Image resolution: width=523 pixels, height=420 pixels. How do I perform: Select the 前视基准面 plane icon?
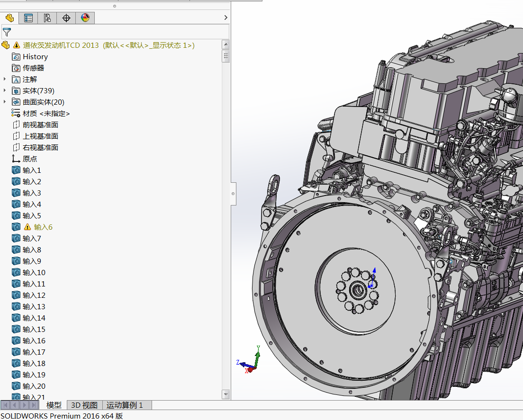click(16, 125)
